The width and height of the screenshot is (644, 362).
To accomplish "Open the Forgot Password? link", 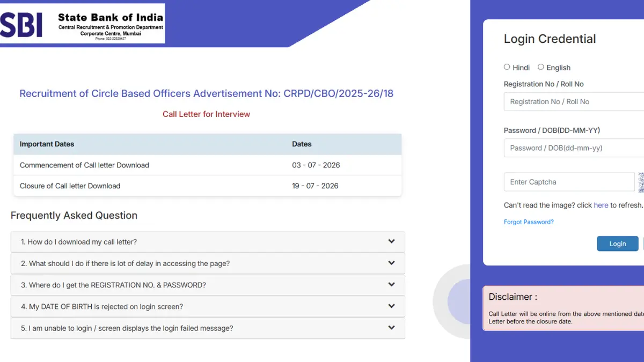I will point(529,222).
